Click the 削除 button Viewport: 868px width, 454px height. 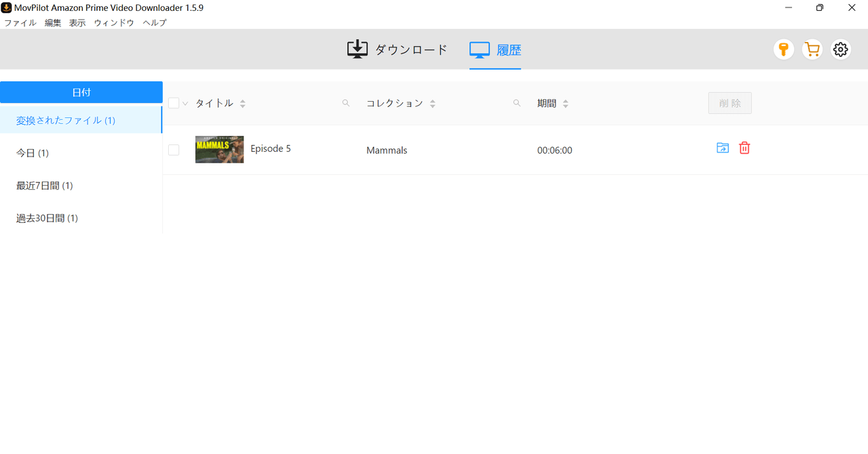click(730, 103)
